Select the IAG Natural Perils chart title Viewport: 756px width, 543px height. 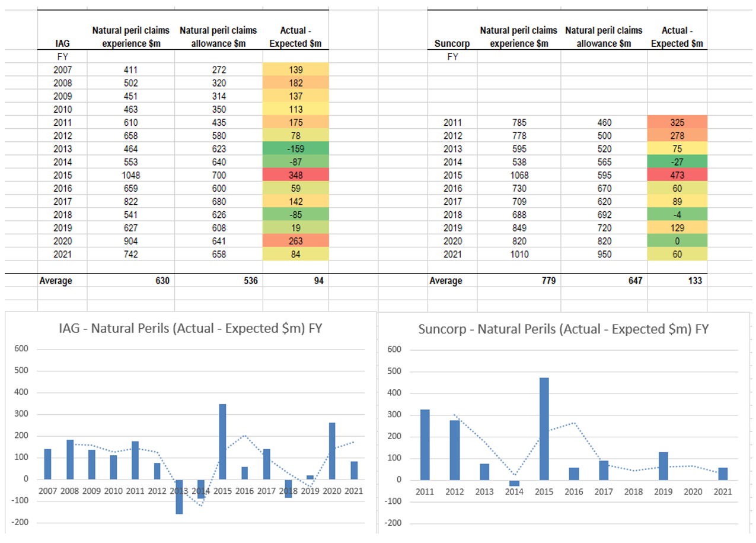[x=190, y=329]
